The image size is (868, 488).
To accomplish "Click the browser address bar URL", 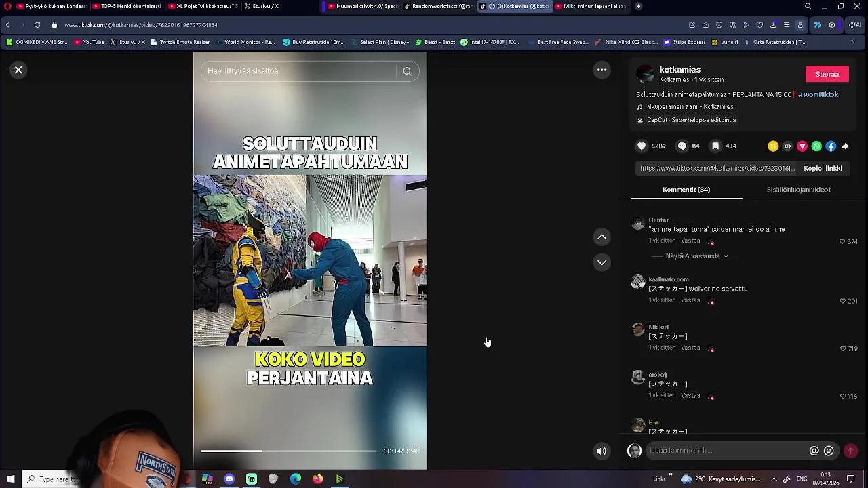I will point(141,25).
